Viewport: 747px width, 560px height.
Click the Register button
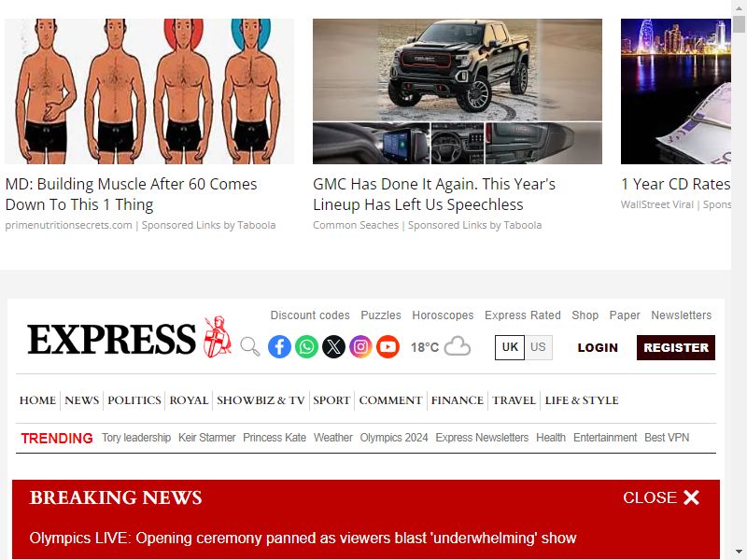click(x=675, y=347)
